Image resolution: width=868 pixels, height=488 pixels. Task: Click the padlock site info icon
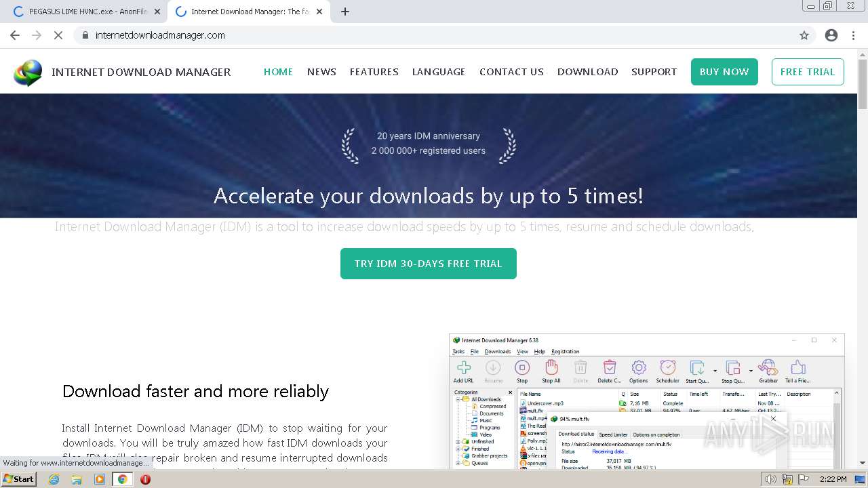click(85, 35)
